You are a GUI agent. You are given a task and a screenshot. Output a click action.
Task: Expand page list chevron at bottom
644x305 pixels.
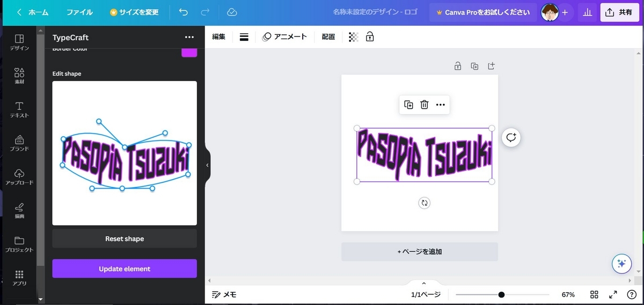click(x=424, y=283)
